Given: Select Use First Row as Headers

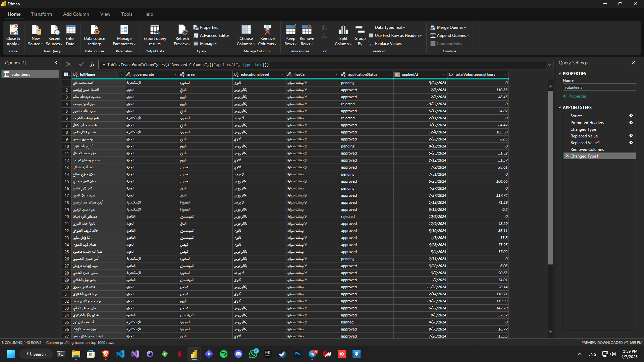Looking at the screenshot, I should pos(395,35).
